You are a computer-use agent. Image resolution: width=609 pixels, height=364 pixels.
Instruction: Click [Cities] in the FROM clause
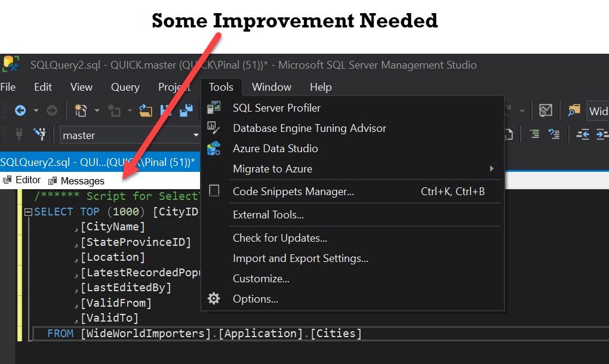[x=336, y=334]
